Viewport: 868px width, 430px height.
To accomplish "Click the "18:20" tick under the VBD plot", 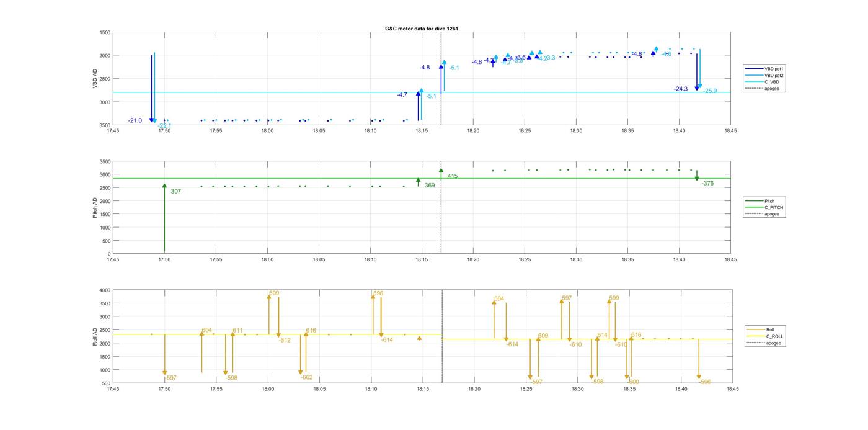I will click(x=473, y=130).
